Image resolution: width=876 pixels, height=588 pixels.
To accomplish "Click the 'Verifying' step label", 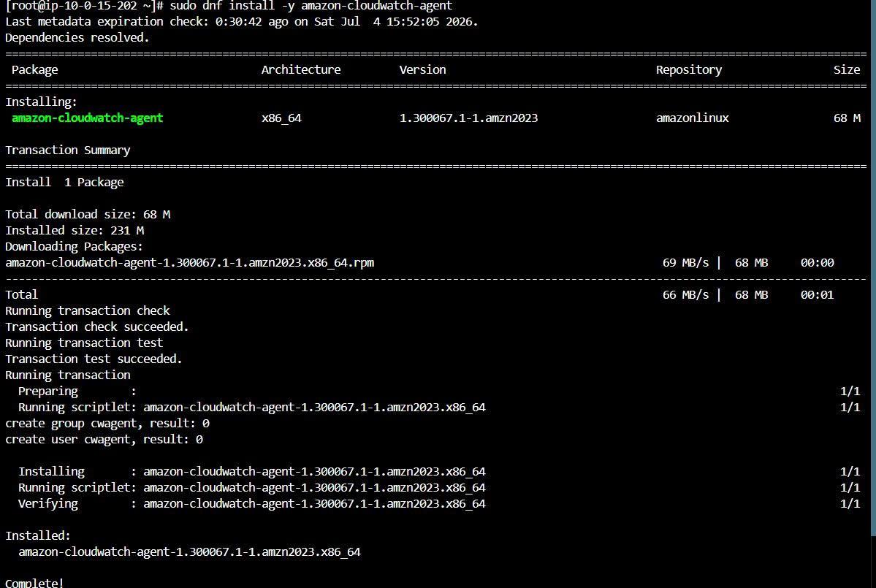I will (48, 504).
